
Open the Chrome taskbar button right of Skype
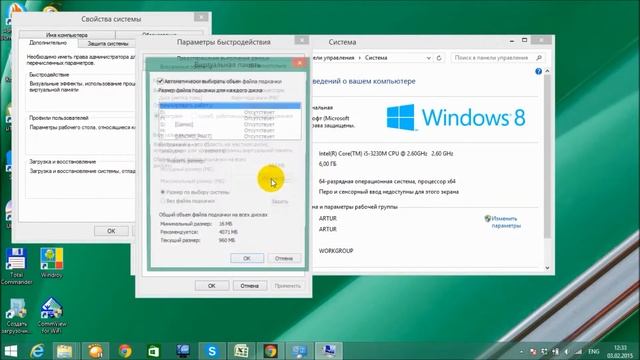[270, 351]
